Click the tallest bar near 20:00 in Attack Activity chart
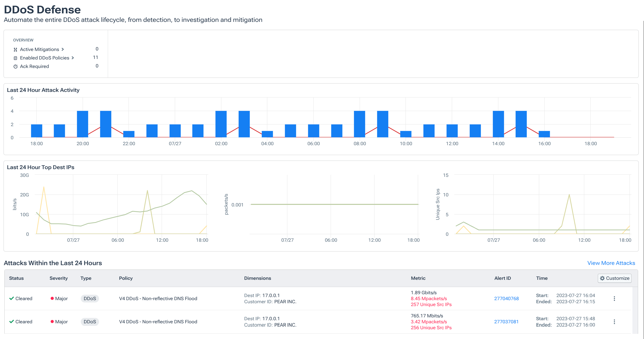This screenshot has height=339, width=644. pyautogui.click(x=83, y=124)
